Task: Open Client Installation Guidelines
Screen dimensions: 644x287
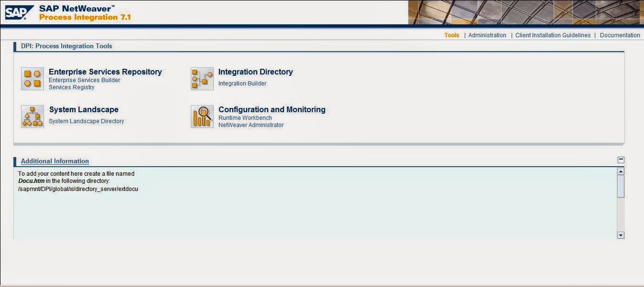Action: point(553,35)
